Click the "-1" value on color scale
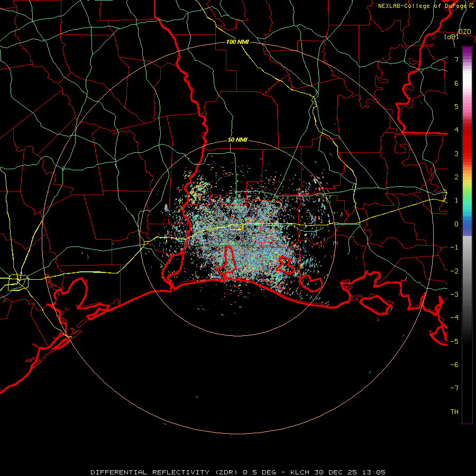 [x=454, y=248]
